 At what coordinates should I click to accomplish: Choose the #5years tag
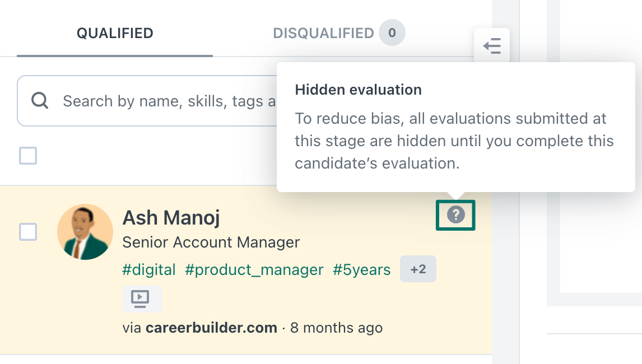[361, 269]
